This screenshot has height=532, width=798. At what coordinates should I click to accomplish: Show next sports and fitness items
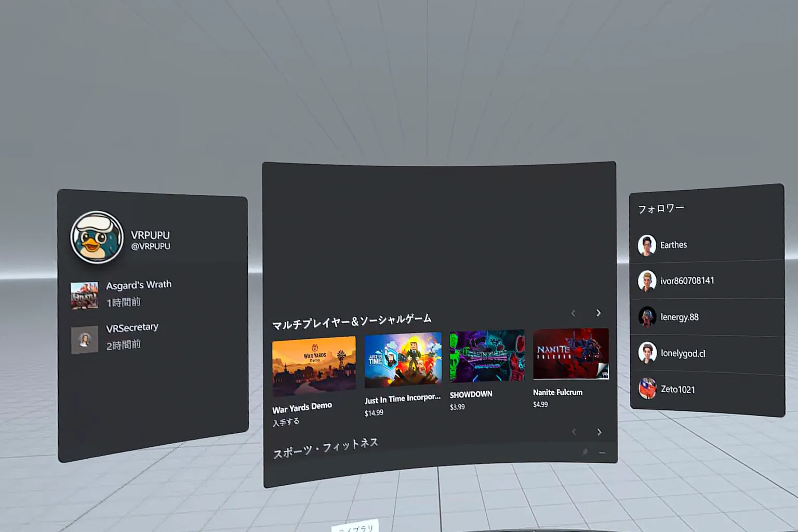tap(599, 432)
